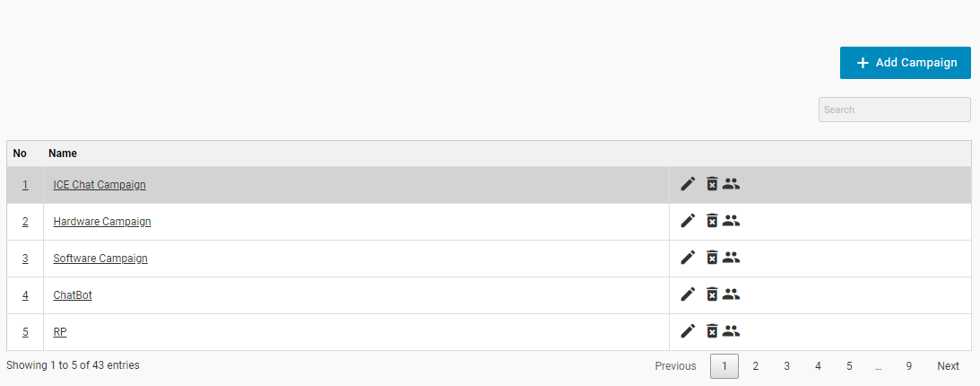Image resolution: width=980 pixels, height=386 pixels.
Task: Go to the Next page
Action: point(948,366)
